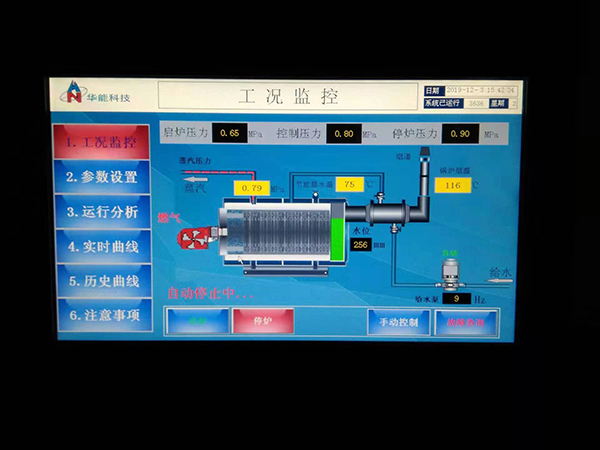Click the 华能科技 company logo
Viewport: 600px width, 450px height.
(x=96, y=93)
